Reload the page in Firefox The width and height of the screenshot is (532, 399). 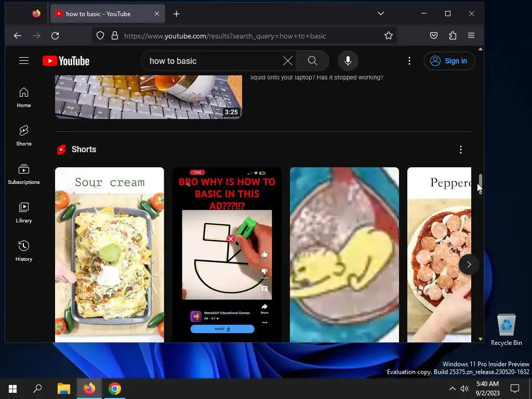[x=55, y=36]
